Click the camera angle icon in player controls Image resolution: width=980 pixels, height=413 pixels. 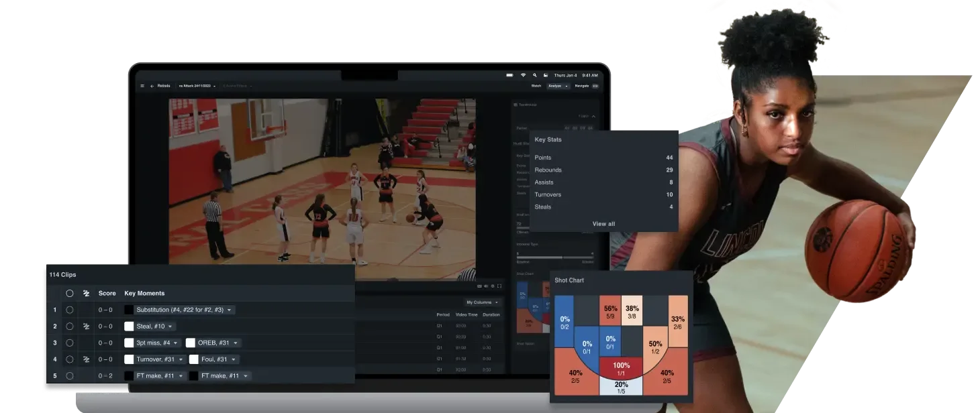[479, 286]
